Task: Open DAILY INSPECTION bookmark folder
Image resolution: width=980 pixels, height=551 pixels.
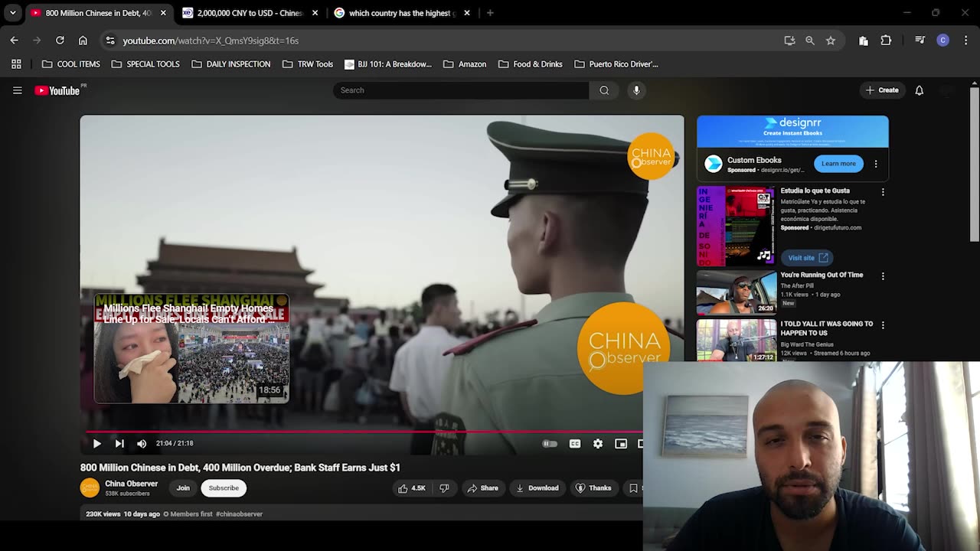Action: (x=231, y=64)
